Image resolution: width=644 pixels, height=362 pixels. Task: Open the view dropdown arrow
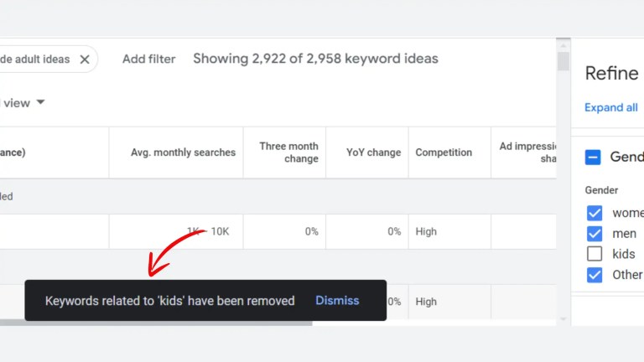point(40,103)
